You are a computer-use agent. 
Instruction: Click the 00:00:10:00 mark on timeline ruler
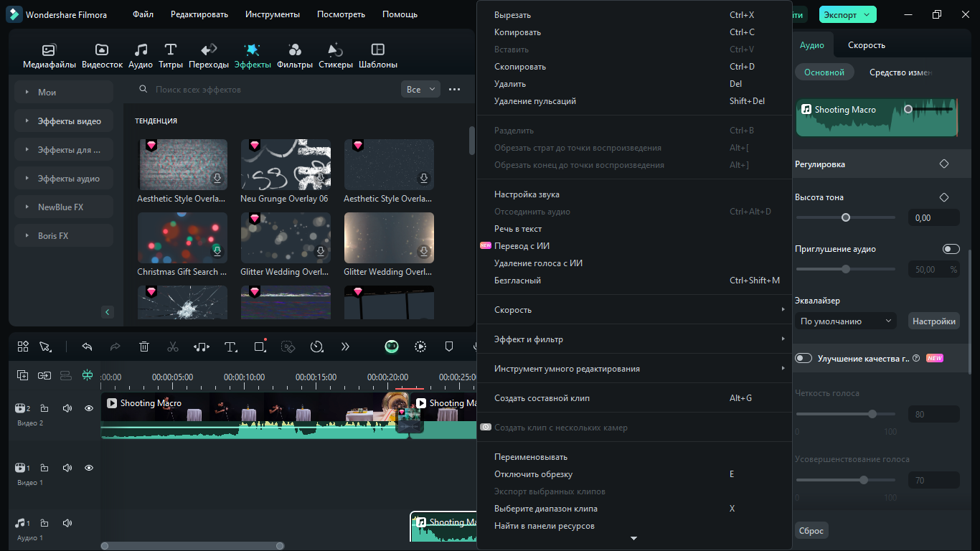click(245, 377)
